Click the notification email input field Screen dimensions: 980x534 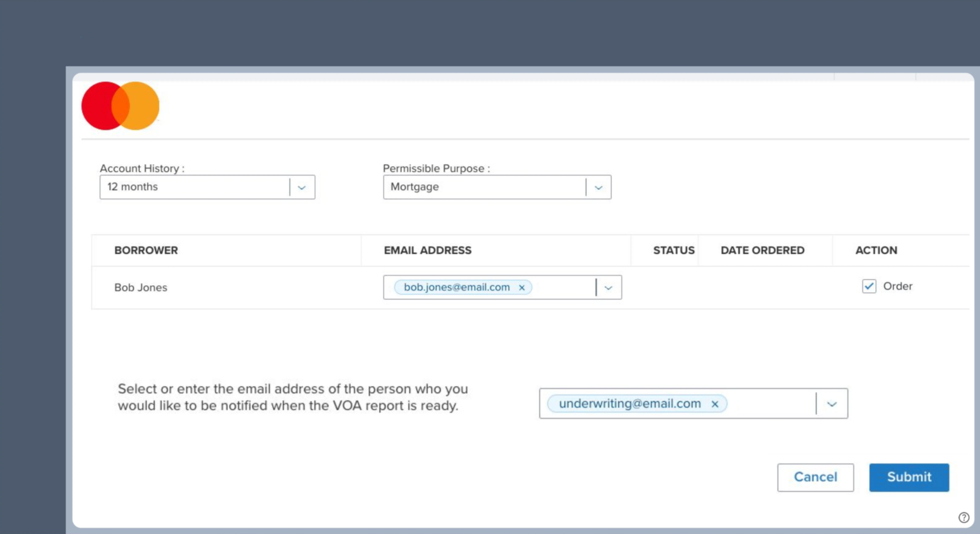point(771,404)
